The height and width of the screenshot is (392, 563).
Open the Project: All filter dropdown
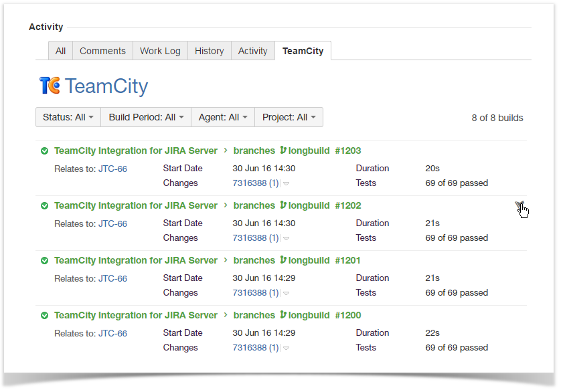tap(289, 117)
